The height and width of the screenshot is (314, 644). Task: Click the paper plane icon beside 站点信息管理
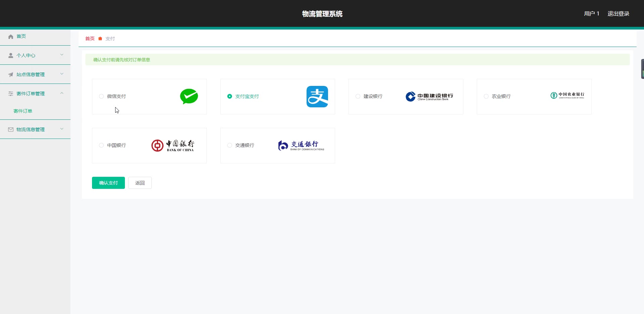(11, 74)
